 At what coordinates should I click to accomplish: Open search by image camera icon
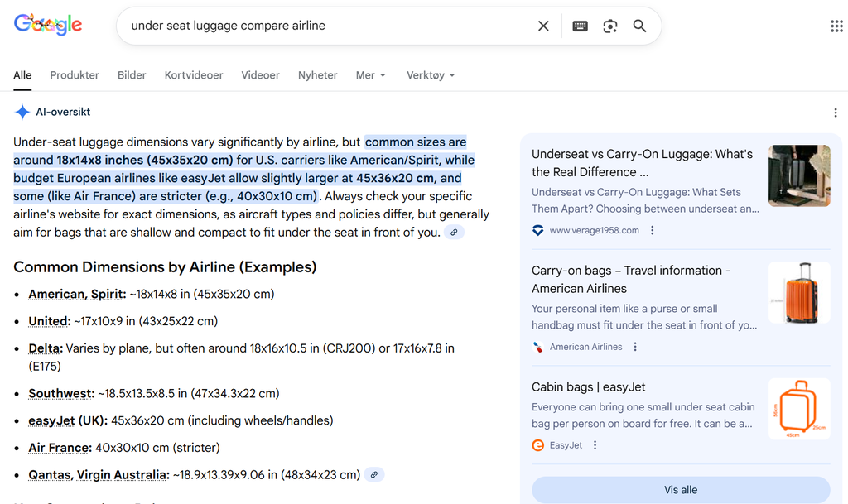(x=610, y=26)
